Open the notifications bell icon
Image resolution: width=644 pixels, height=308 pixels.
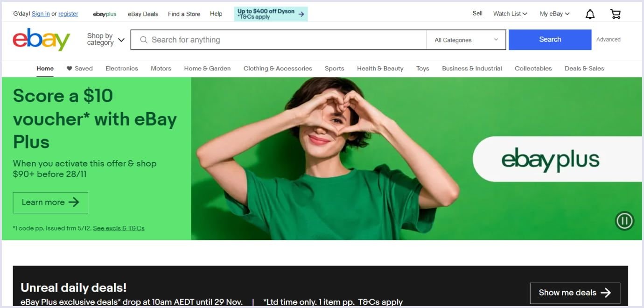click(590, 14)
